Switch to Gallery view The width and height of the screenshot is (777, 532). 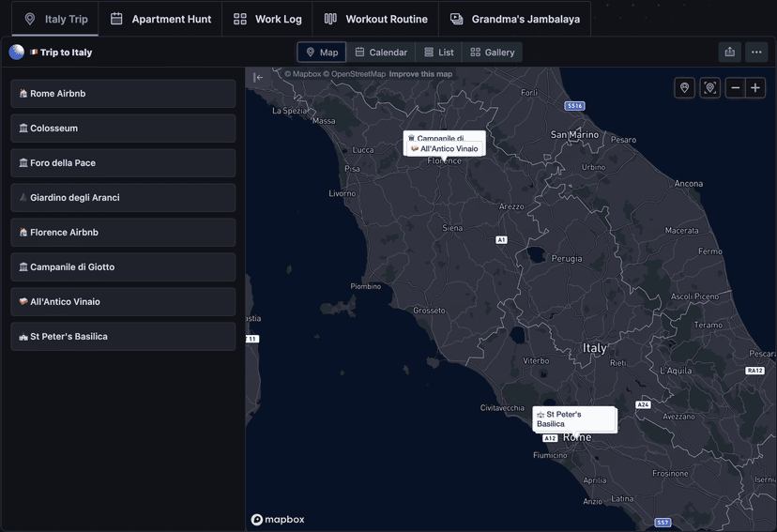[x=492, y=53]
